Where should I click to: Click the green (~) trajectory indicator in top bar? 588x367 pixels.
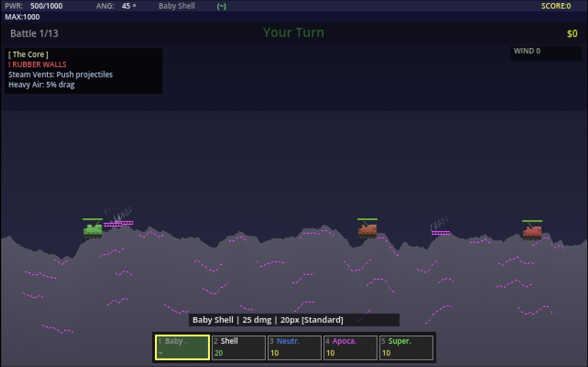221,6
